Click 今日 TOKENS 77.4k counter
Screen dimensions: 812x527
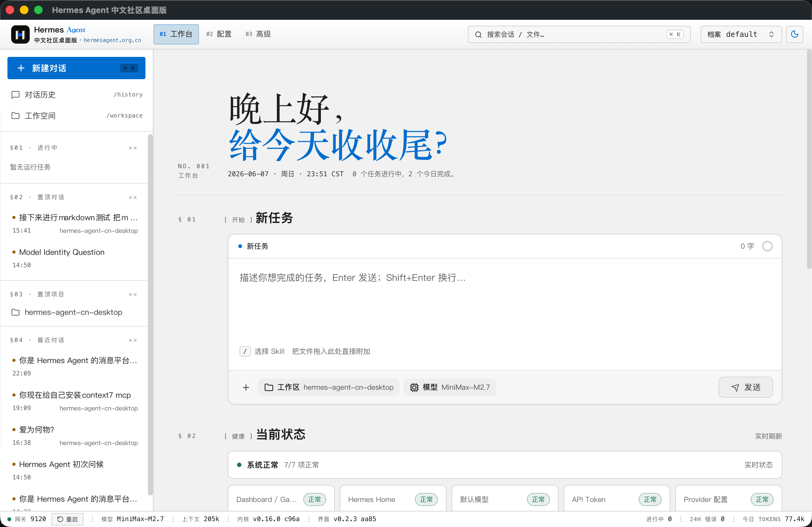773,519
